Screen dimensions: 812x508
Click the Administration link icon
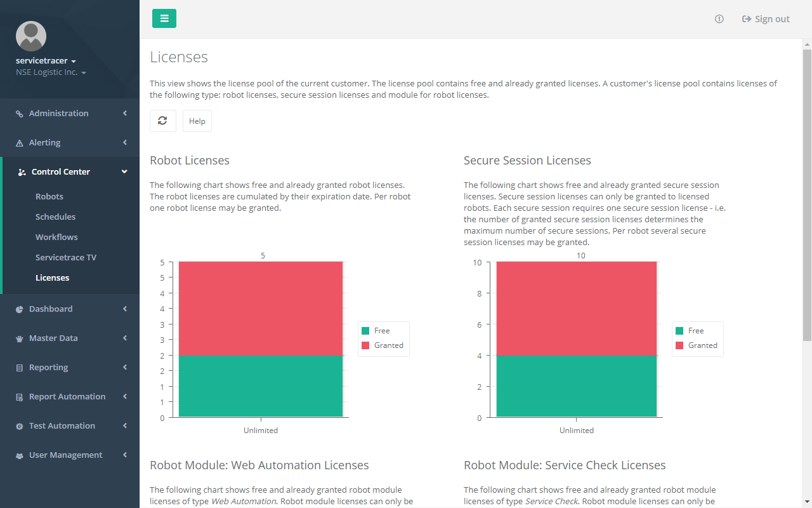20,114
